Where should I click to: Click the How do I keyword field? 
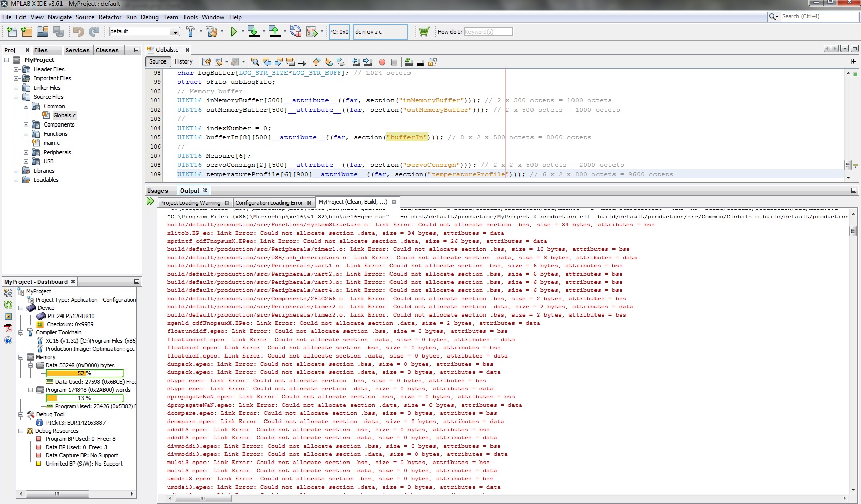click(x=488, y=32)
